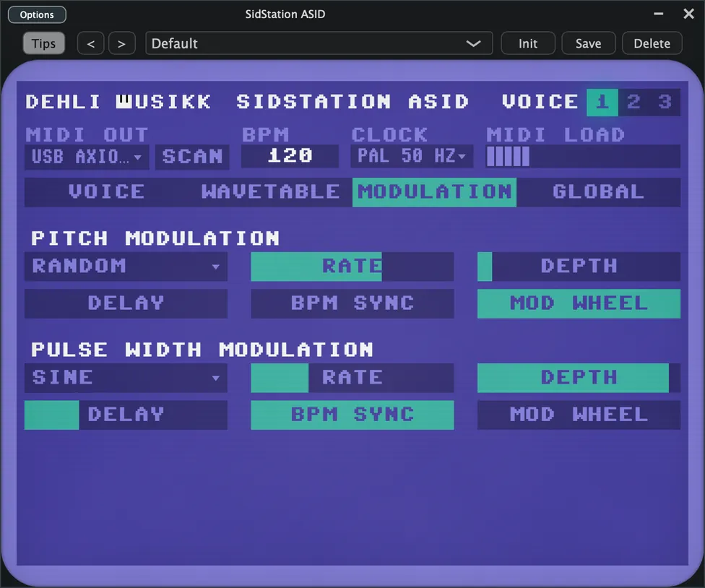Open the pulse width SINE waveform dropdown

tap(126, 378)
